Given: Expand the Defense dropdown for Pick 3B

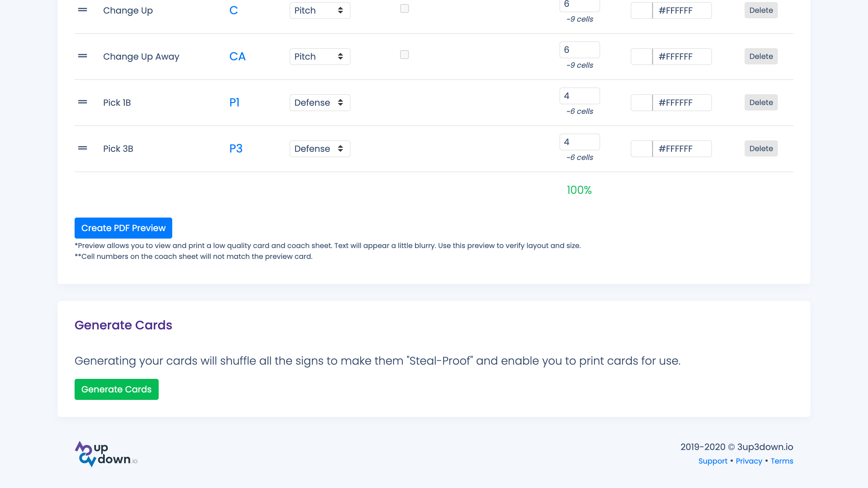Looking at the screenshot, I should (319, 148).
